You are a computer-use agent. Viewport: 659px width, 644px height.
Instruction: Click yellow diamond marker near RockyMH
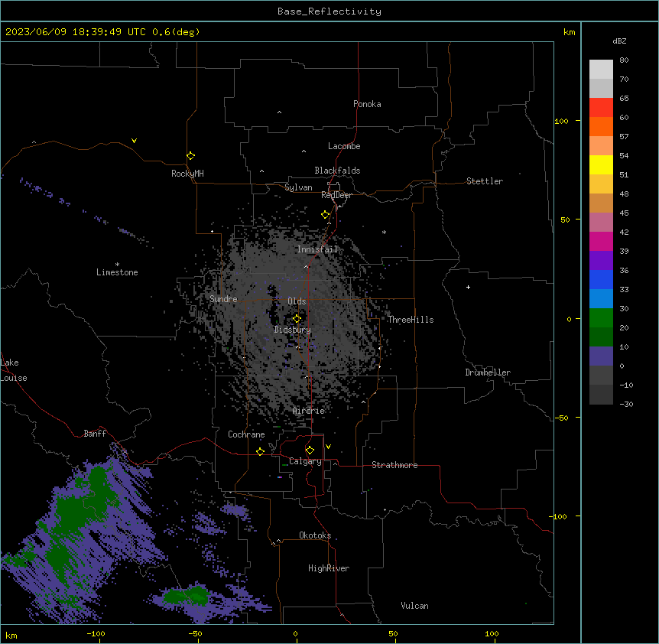(190, 156)
